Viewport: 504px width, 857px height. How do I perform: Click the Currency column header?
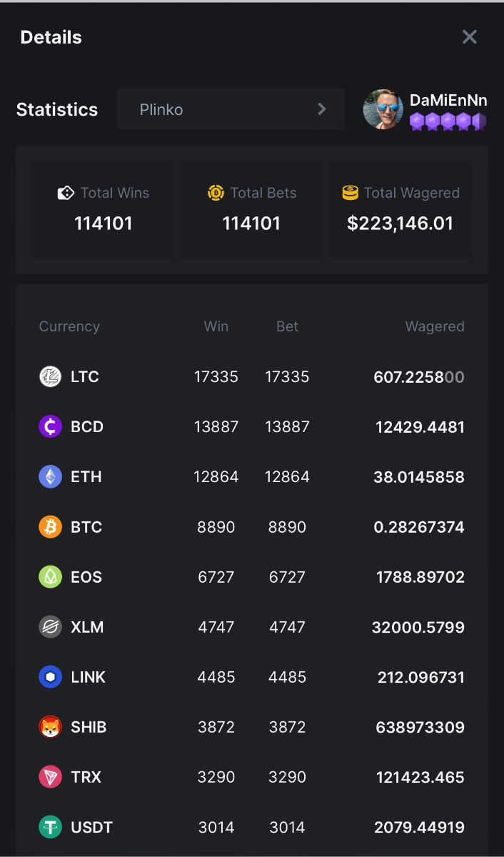click(x=69, y=326)
